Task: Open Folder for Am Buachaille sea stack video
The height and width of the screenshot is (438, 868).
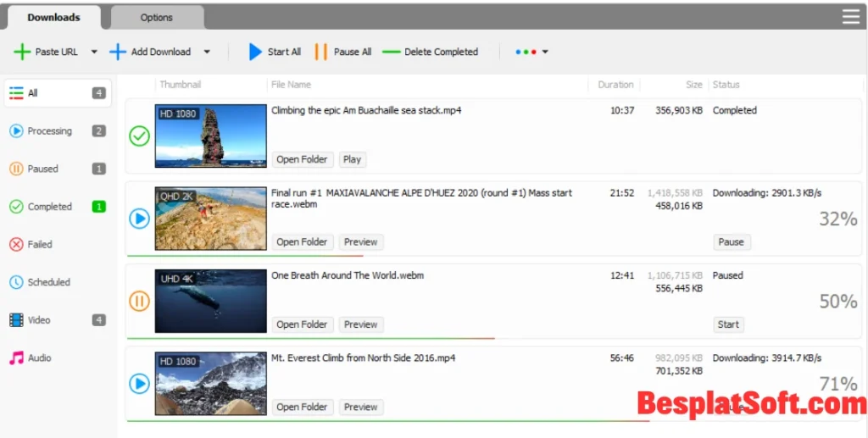Action: pyautogui.click(x=303, y=159)
